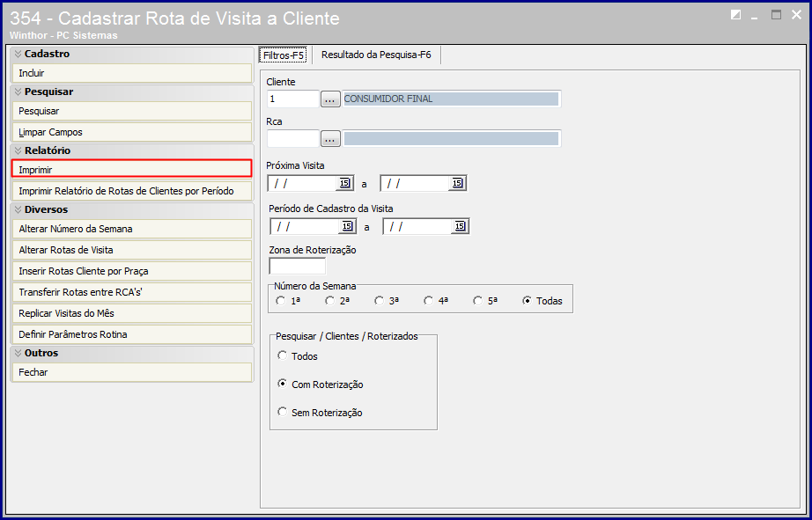Viewport: 812px width, 520px height.
Task: Click the Imprimir button
Action: pos(131,169)
